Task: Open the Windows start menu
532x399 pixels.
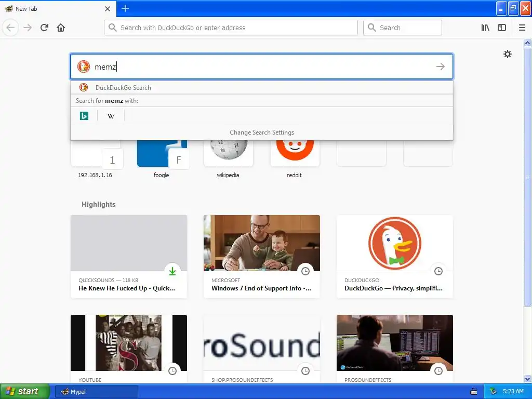Action: pos(25,391)
